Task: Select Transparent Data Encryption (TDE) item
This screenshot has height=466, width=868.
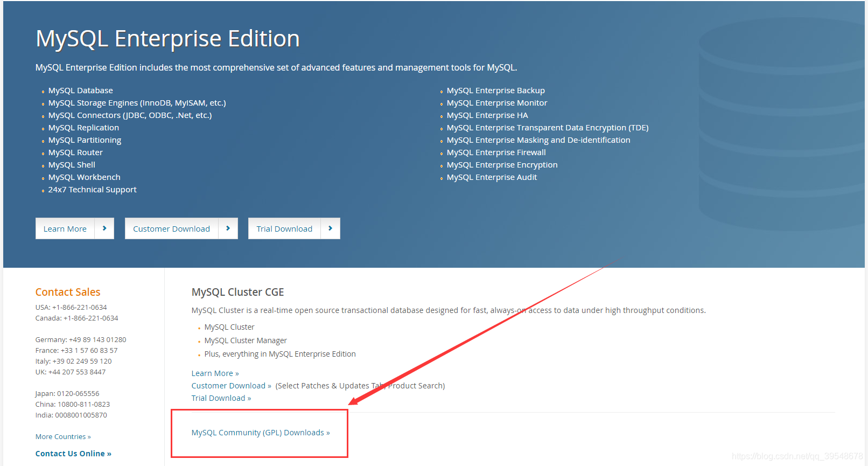Action: click(x=548, y=128)
